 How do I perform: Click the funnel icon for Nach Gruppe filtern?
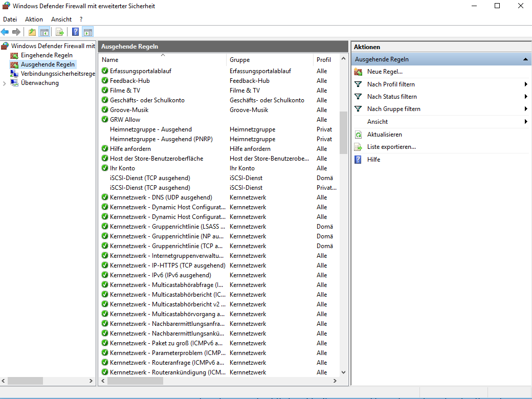pyautogui.click(x=358, y=108)
